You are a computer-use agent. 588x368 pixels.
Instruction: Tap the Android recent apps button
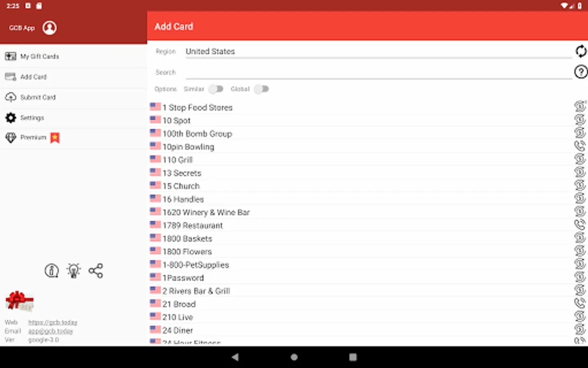[x=353, y=357]
